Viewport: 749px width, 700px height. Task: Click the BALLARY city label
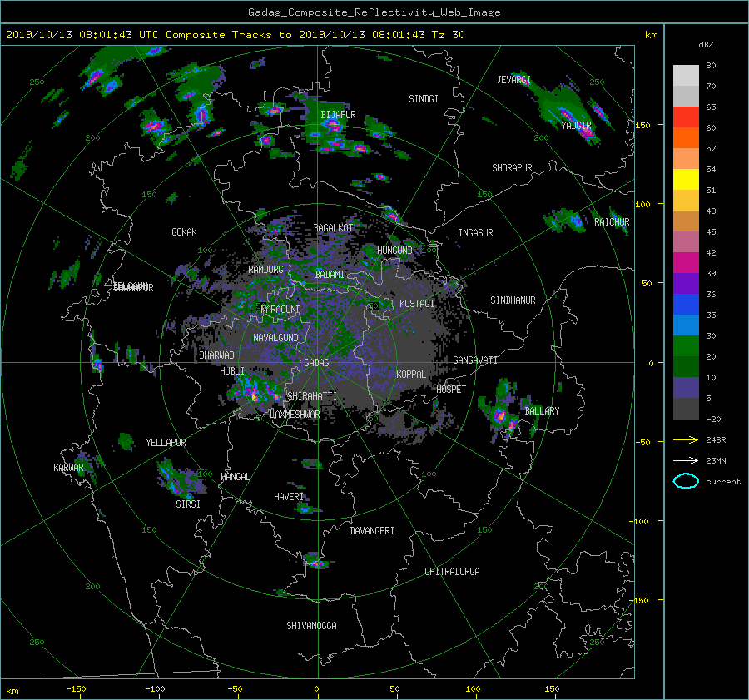coord(542,411)
